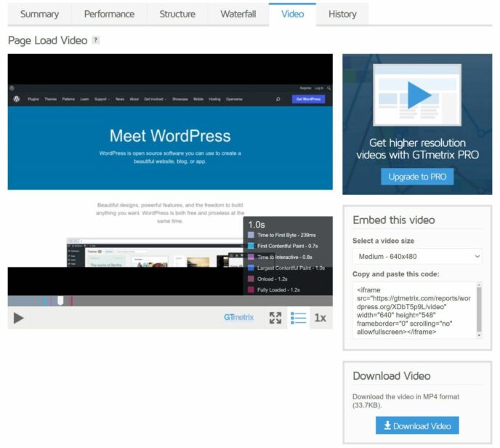Click inside the iframe embed code box

click(x=414, y=310)
